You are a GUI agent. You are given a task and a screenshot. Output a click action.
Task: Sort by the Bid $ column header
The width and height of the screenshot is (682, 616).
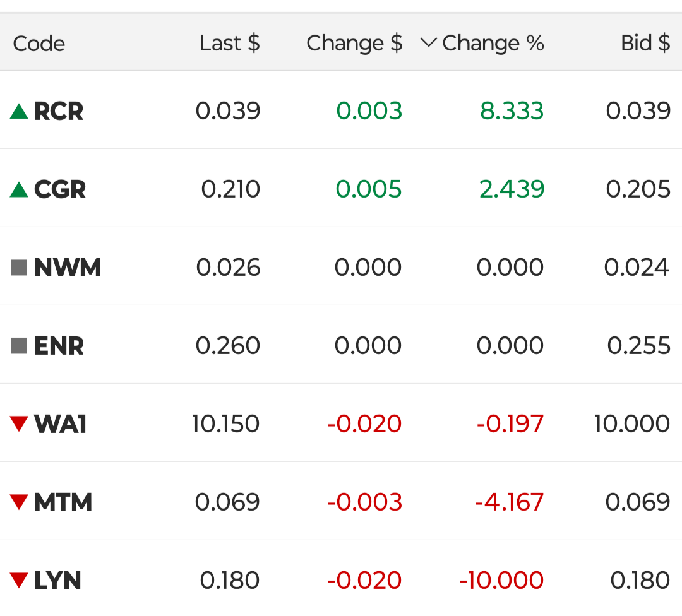pos(645,43)
